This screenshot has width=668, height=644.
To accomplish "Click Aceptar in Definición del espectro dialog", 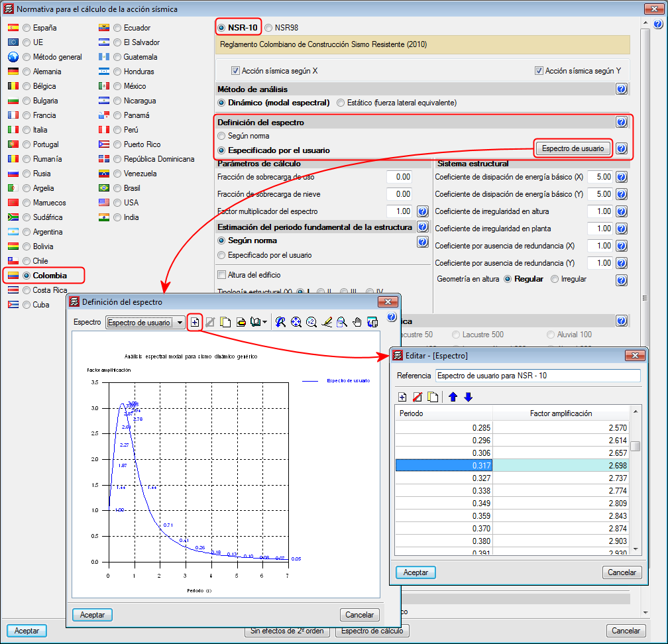I will click(92, 615).
